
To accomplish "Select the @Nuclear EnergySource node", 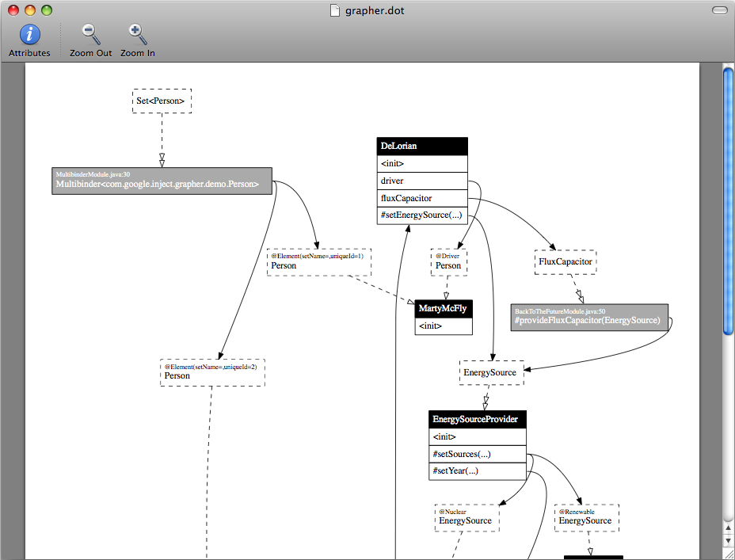I will click(x=467, y=517).
